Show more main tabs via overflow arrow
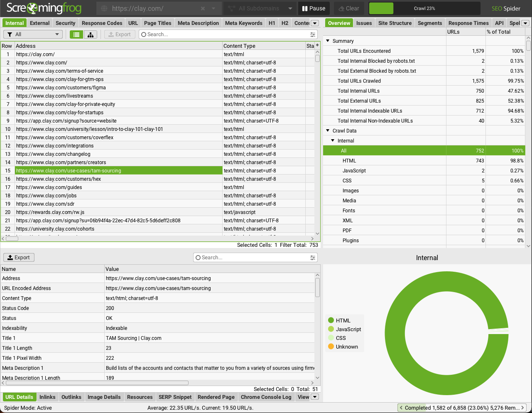Viewport: 532px width, 413px height. click(x=315, y=23)
